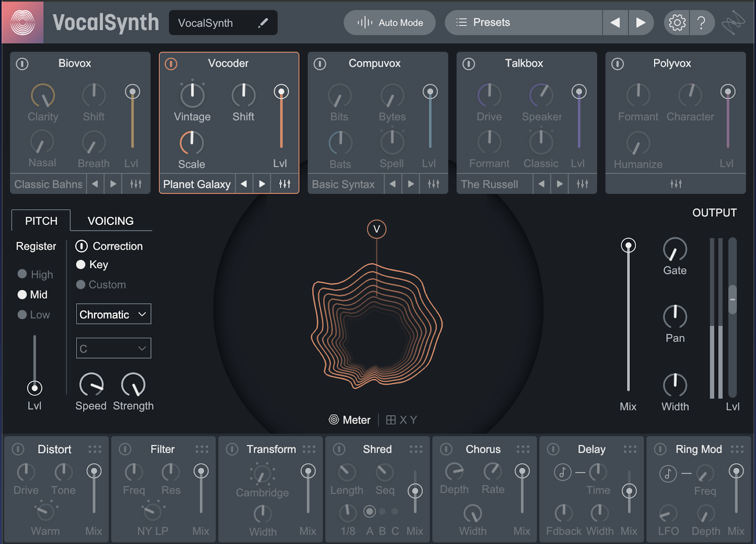Screen dimensions: 756x544
Task: Go to the next Compuvox preset
Action: coord(411,184)
